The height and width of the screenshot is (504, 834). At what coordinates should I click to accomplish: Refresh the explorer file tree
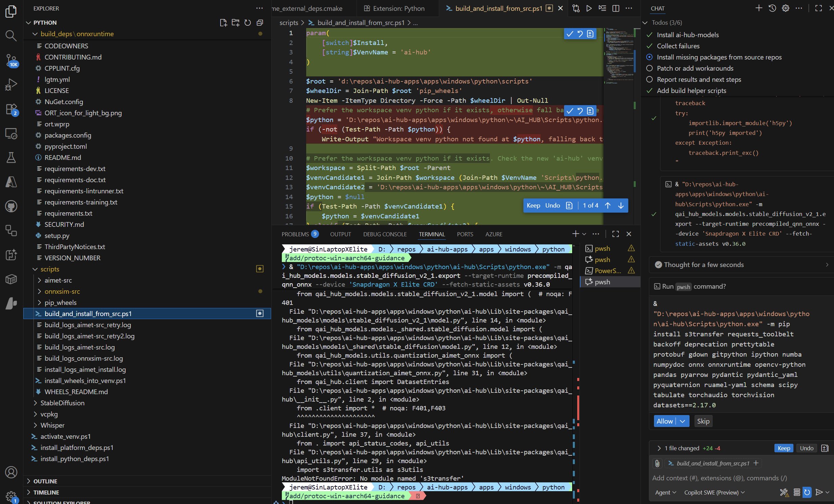pos(248,23)
